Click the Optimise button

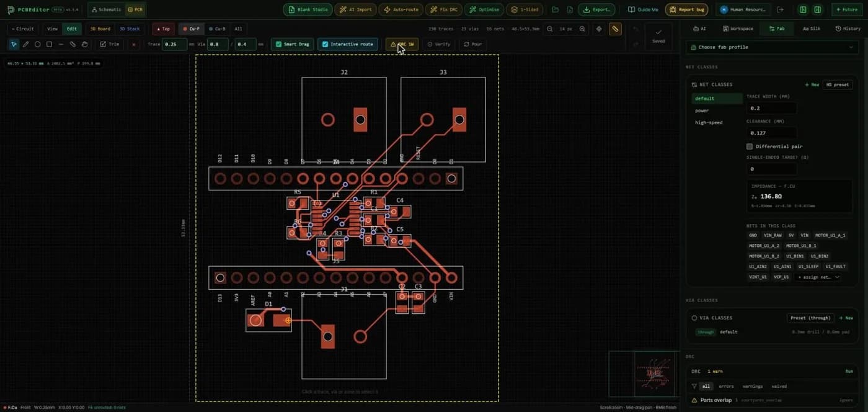pos(484,10)
